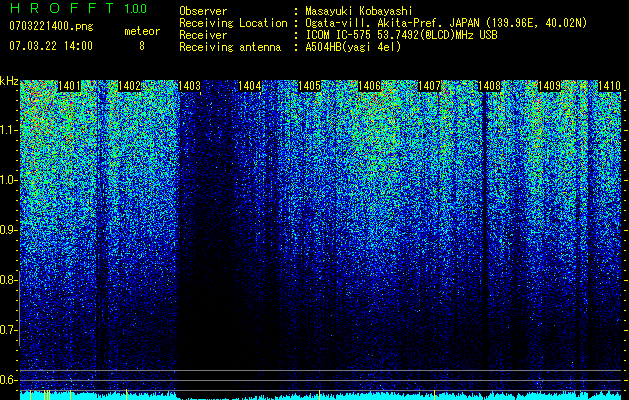Viewport: 629px width, 400px height.
Task: Click the filename 0703221400.png
Action: pos(51,27)
